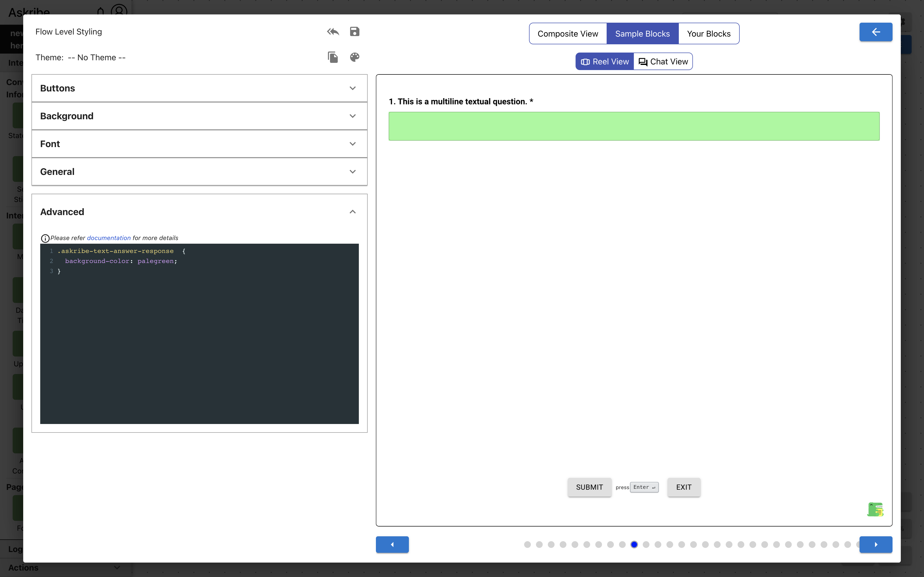
Task: Click the save floppy disk icon
Action: pos(354,32)
